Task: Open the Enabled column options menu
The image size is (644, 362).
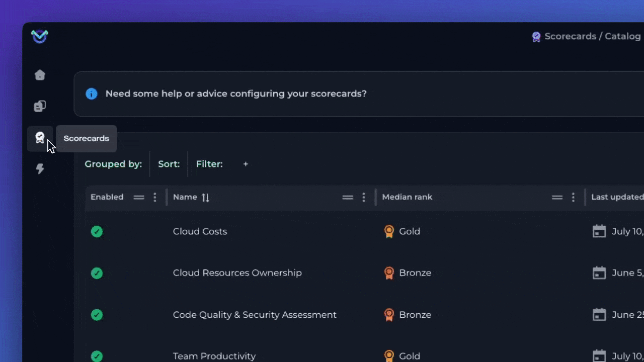Action: tap(155, 198)
